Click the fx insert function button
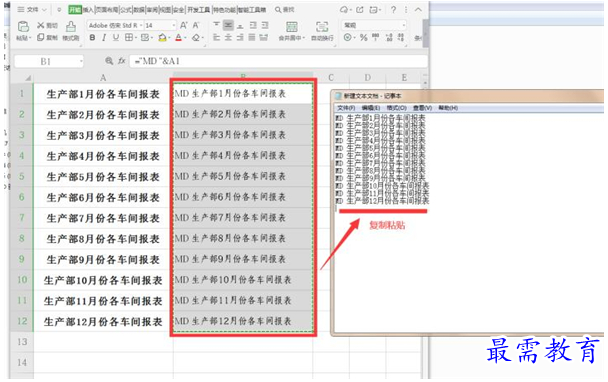Image resolution: width=608 pixels, height=382 pixels. pyautogui.click(x=122, y=61)
